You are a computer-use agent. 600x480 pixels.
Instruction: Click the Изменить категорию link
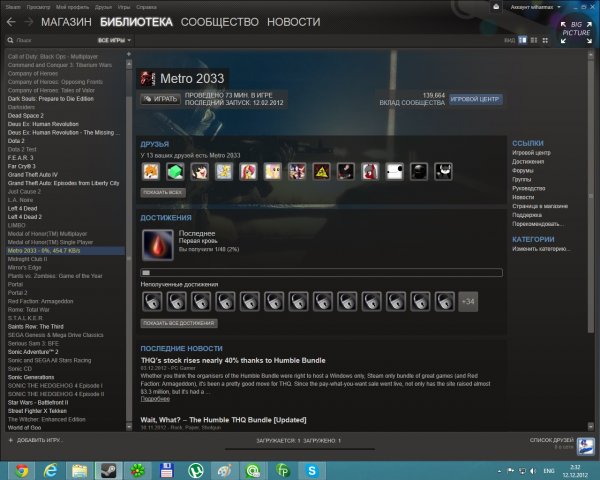[541, 249]
